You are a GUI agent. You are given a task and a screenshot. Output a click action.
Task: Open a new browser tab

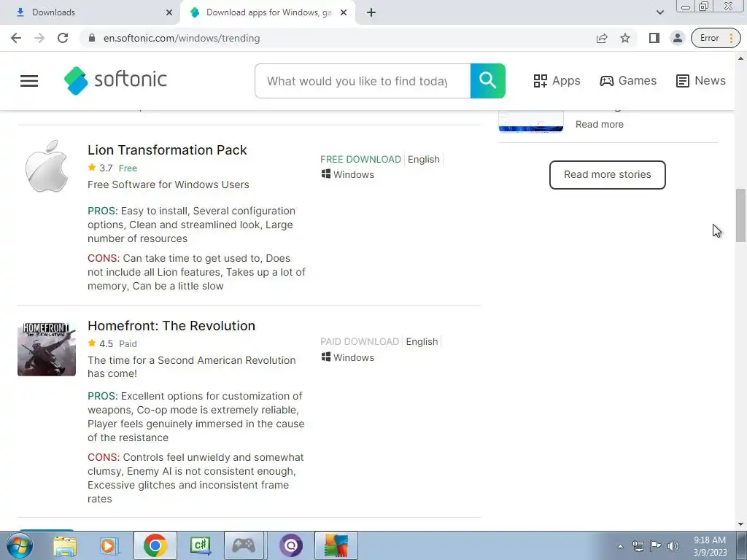pos(371,12)
